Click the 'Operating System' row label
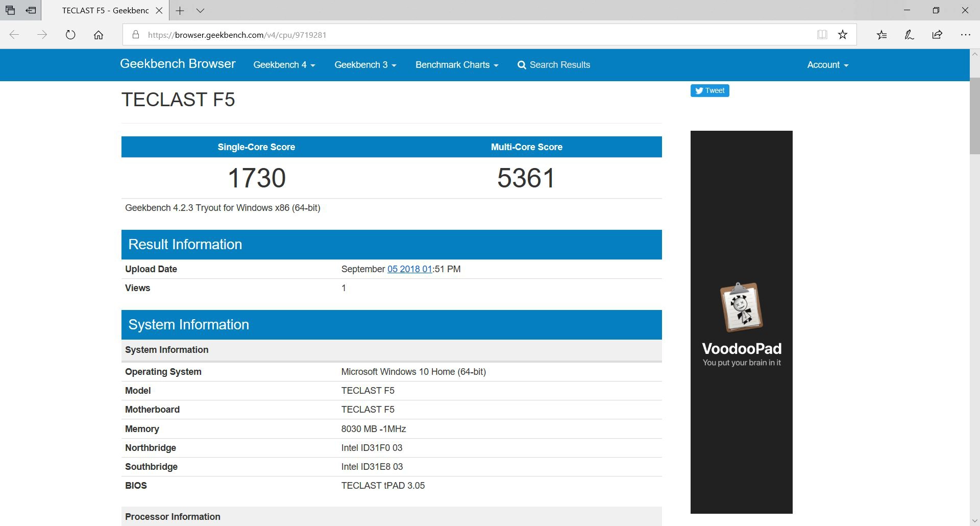 163,372
